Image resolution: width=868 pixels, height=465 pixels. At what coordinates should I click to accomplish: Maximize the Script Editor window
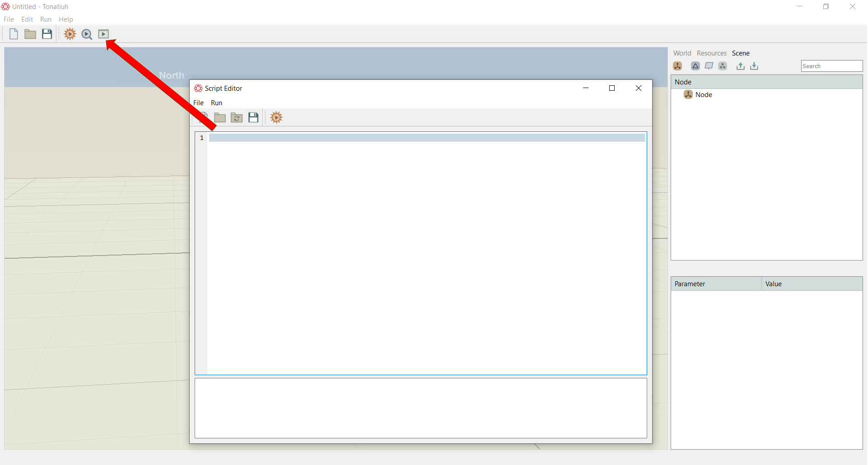(612, 88)
